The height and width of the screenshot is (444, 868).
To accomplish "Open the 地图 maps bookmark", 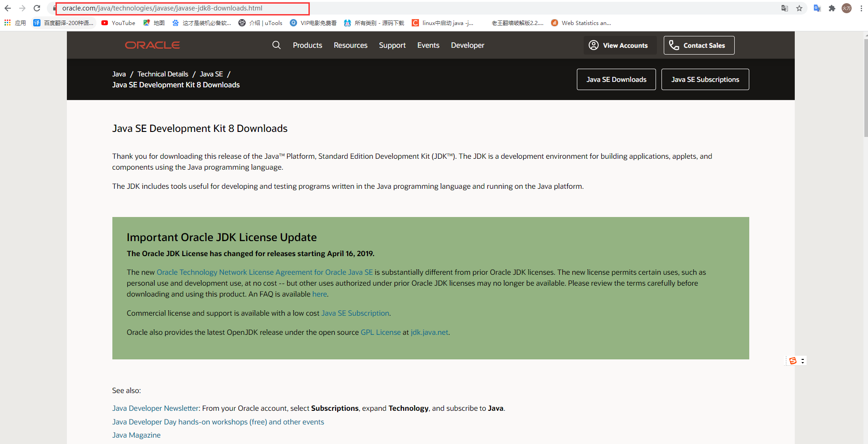I will [154, 23].
